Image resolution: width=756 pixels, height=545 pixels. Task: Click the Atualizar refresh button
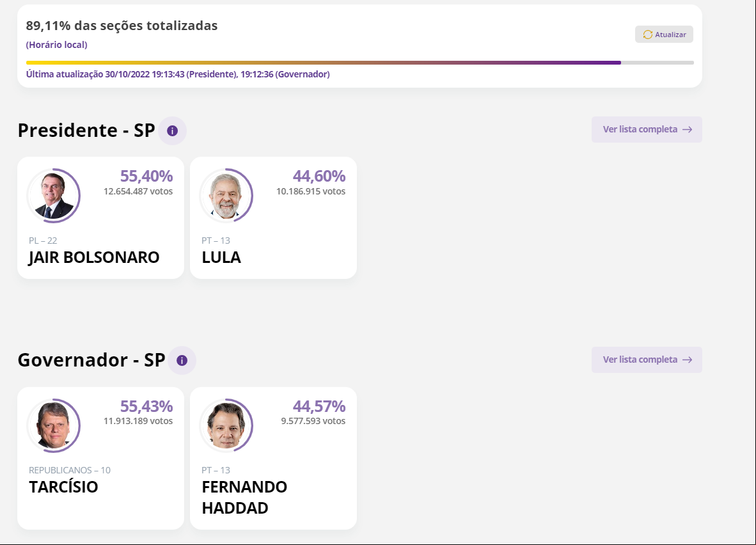pyautogui.click(x=664, y=35)
